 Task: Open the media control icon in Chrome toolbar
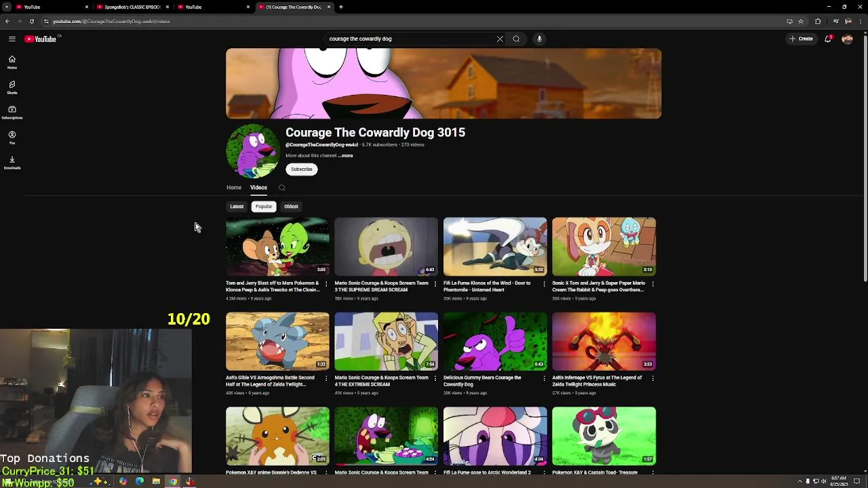pos(836,21)
